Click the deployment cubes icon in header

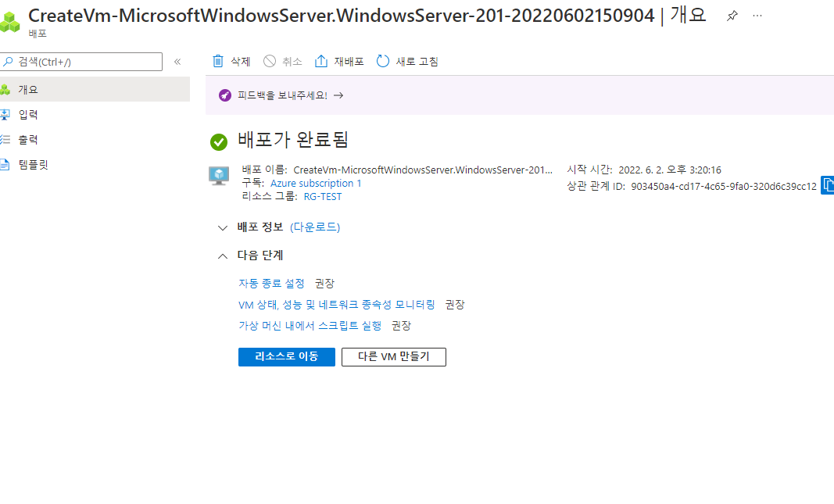pyautogui.click(x=9, y=21)
